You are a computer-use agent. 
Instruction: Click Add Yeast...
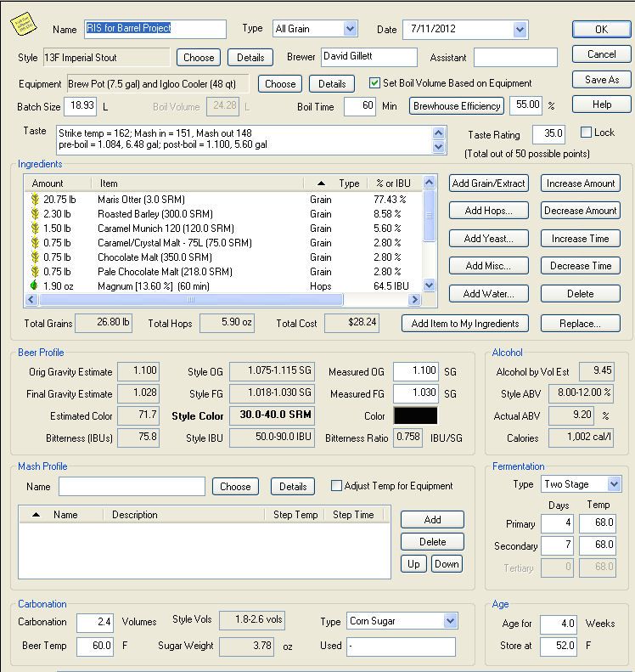[489, 239]
